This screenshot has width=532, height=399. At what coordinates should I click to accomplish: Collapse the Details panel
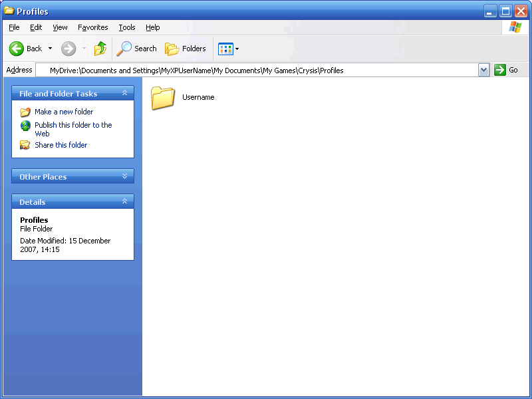point(124,201)
